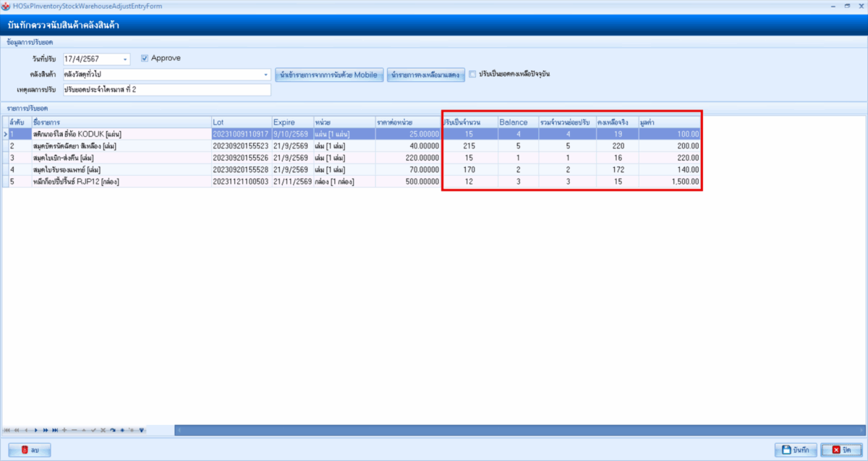Screen dimensions: 868x461
Task: Go to first record in grid navigator
Action: click(x=7, y=430)
